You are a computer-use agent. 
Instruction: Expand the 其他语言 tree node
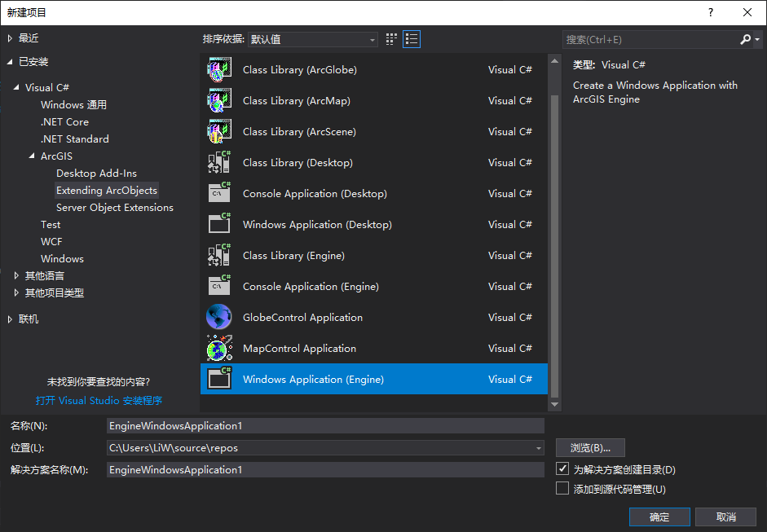[16, 276]
